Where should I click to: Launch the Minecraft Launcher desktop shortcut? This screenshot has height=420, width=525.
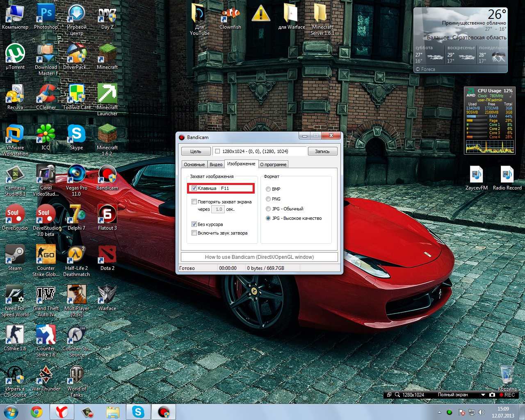tap(107, 100)
